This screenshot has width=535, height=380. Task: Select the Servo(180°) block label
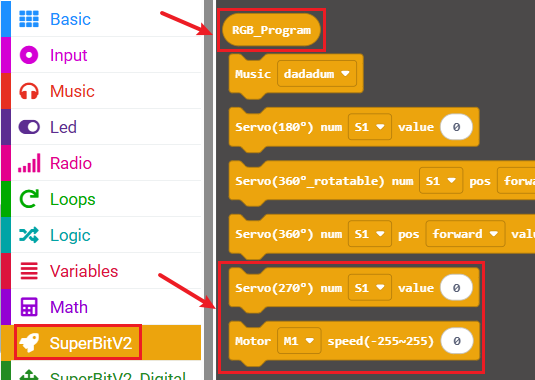coord(274,127)
